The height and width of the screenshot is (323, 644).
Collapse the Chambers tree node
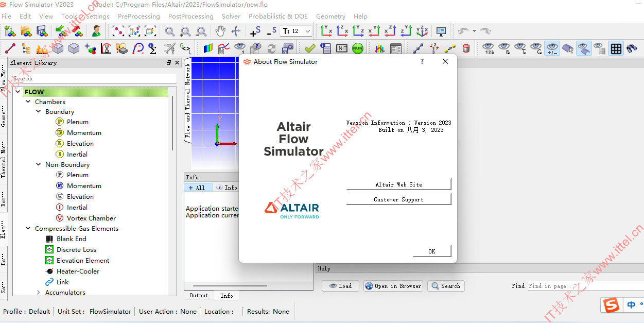pos(28,101)
